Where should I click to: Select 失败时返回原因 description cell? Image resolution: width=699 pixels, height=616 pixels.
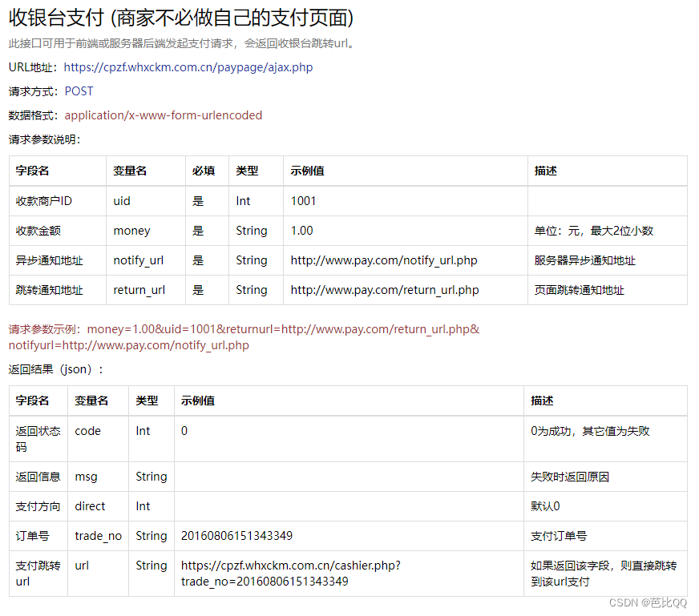[x=605, y=477]
